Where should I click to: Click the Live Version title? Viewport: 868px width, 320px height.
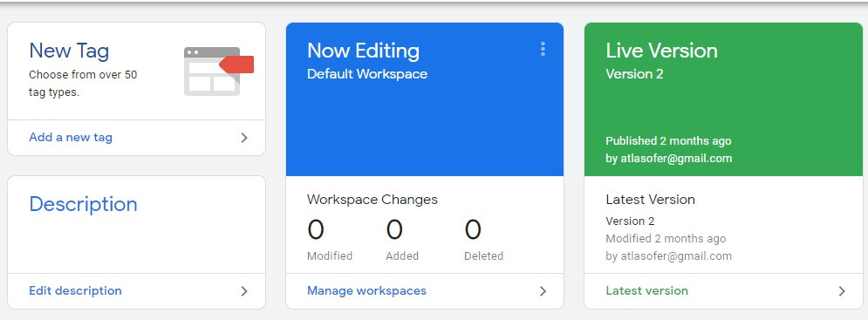click(x=661, y=51)
